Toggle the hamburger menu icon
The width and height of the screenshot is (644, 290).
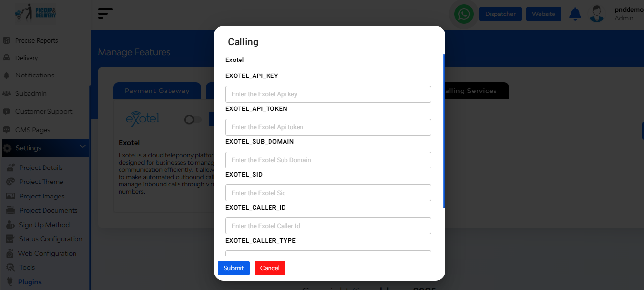pos(105,14)
